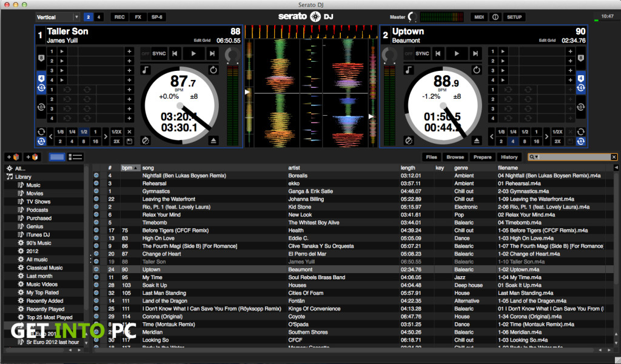The image size is (621, 364).
Task: Turn sync OFF on deck 1
Action: pos(146,54)
